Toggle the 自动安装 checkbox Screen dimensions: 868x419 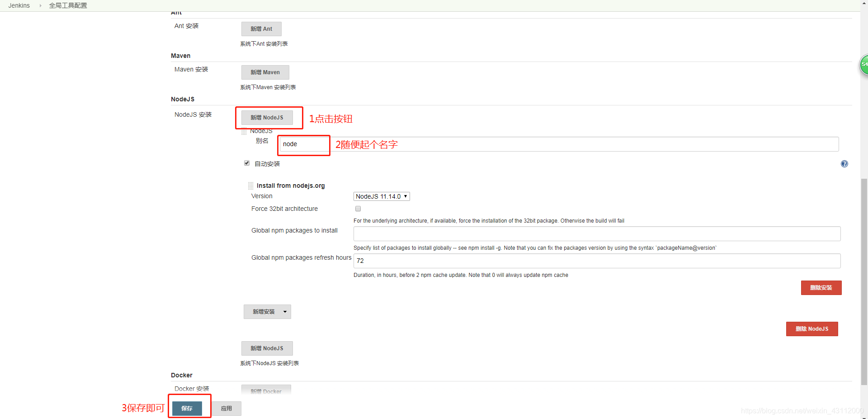[x=247, y=163]
